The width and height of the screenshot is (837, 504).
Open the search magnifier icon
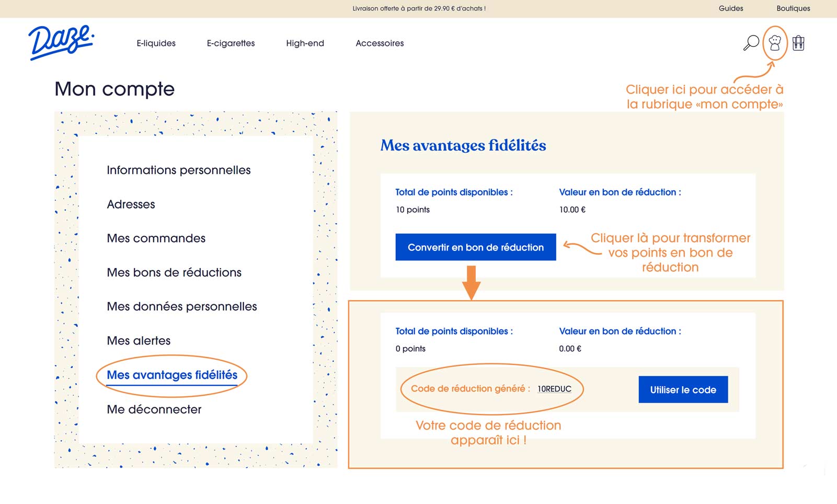click(x=751, y=43)
